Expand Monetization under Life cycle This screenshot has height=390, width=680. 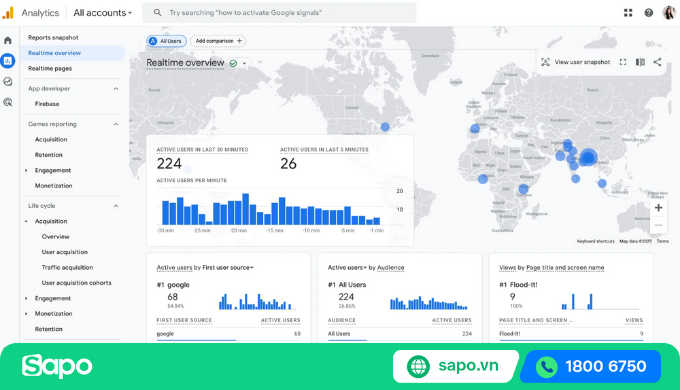26,314
